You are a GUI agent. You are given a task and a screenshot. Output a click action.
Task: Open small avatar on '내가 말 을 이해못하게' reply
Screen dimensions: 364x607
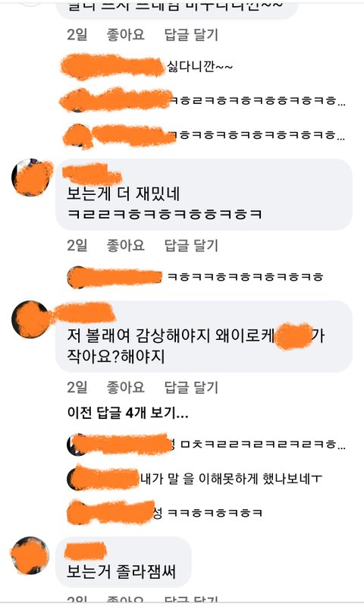[x=76, y=479]
